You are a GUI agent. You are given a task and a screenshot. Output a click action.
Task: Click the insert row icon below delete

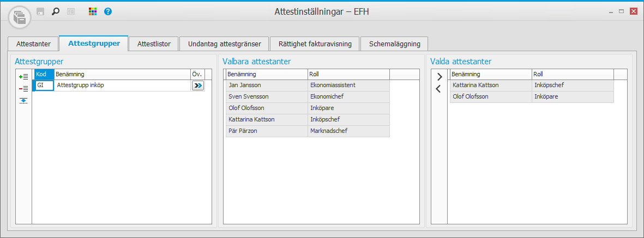(x=23, y=100)
